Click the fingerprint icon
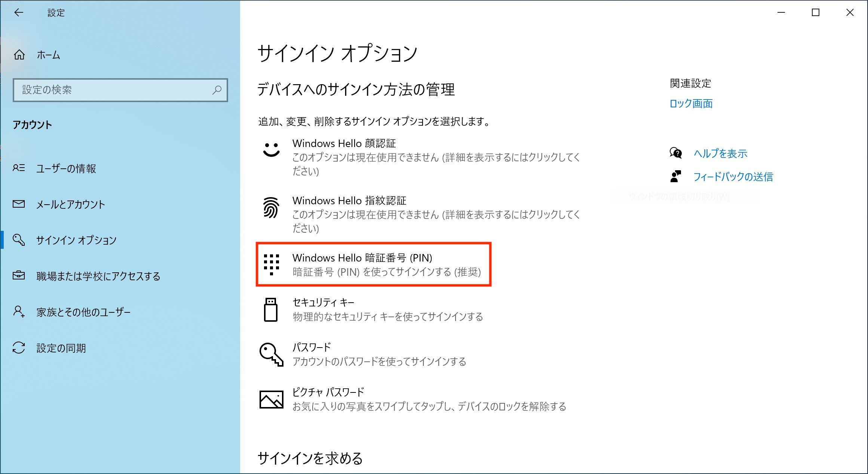 [271, 207]
